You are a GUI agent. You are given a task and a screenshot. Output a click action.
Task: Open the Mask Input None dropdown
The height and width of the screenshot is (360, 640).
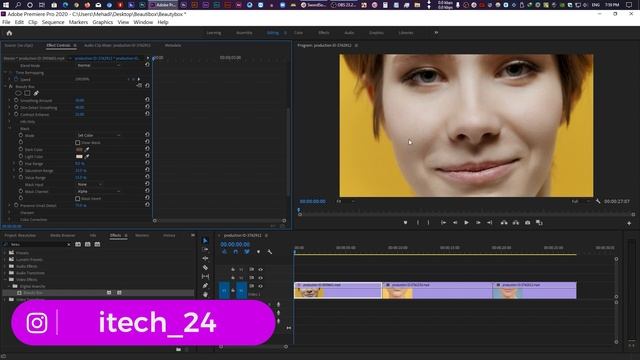click(90, 184)
